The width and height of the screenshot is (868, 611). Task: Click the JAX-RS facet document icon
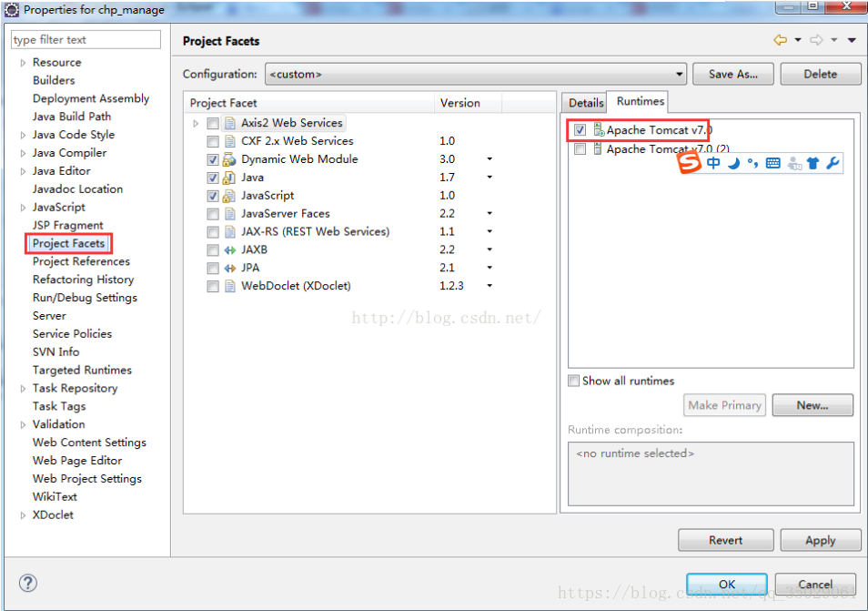(x=229, y=232)
